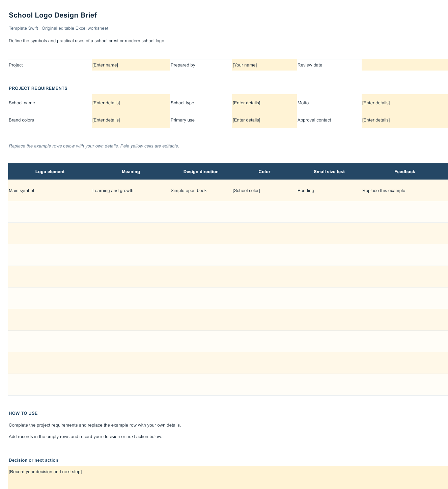Click the Motto details cell
This screenshot has width=448, height=489.
pos(405,103)
